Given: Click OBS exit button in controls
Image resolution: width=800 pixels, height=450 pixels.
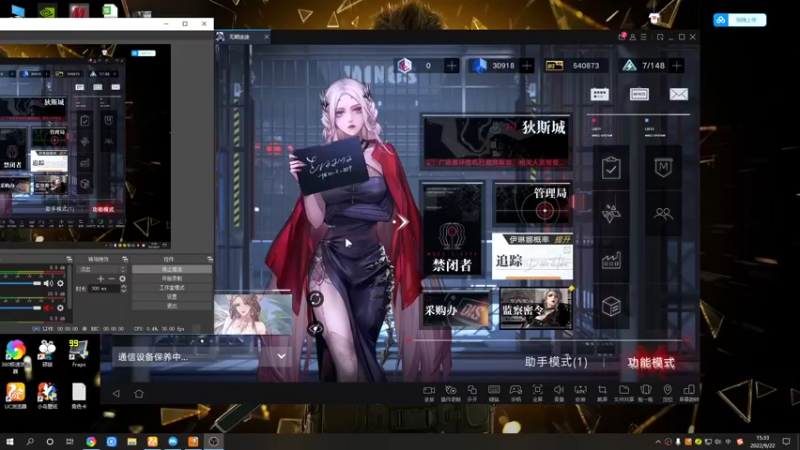Looking at the screenshot, I should pos(172,306).
